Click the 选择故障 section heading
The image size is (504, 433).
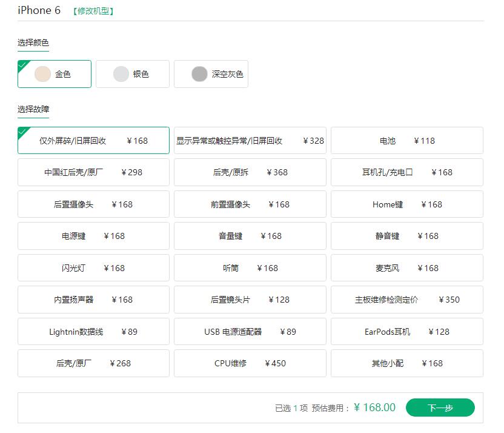tap(33, 109)
